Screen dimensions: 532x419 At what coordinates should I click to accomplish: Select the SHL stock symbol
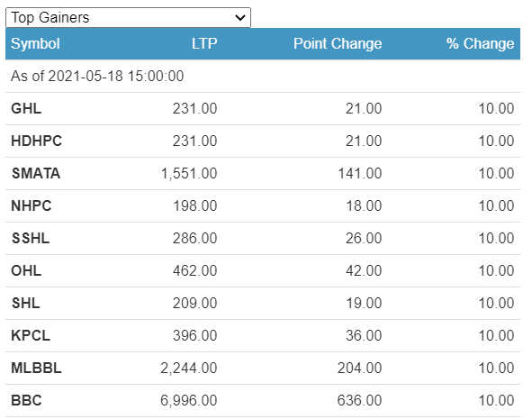pyautogui.click(x=26, y=303)
